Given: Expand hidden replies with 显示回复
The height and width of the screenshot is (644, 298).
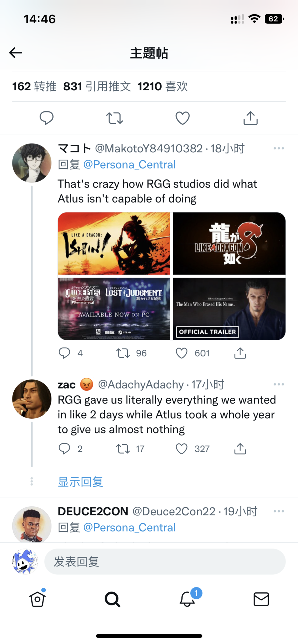Looking at the screenshot, I should [81, 482].
